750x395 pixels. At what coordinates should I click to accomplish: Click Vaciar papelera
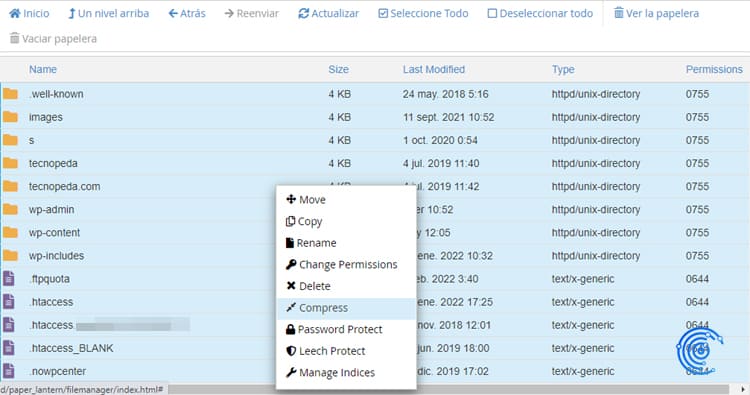pos(53,38)
